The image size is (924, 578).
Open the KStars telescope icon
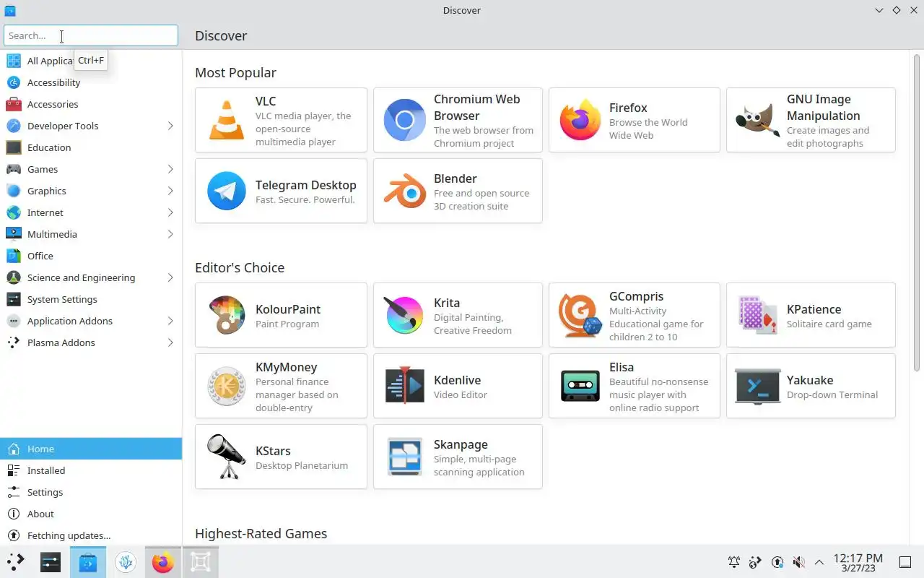(x=227, y=457)
